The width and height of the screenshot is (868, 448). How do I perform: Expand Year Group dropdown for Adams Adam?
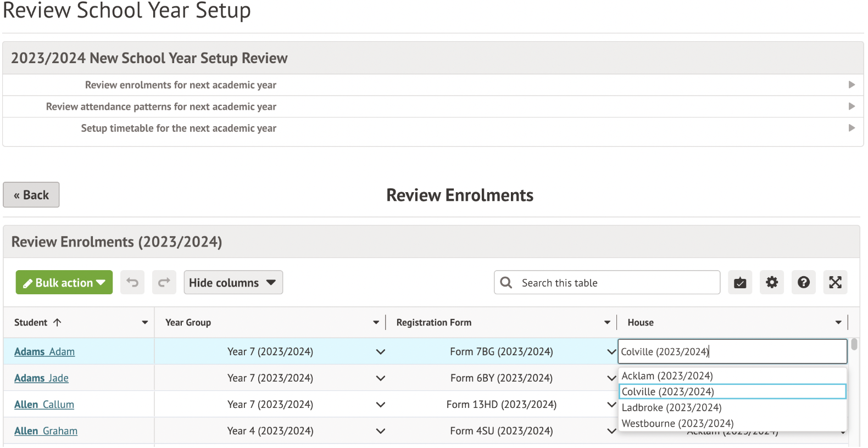[381, 351]
